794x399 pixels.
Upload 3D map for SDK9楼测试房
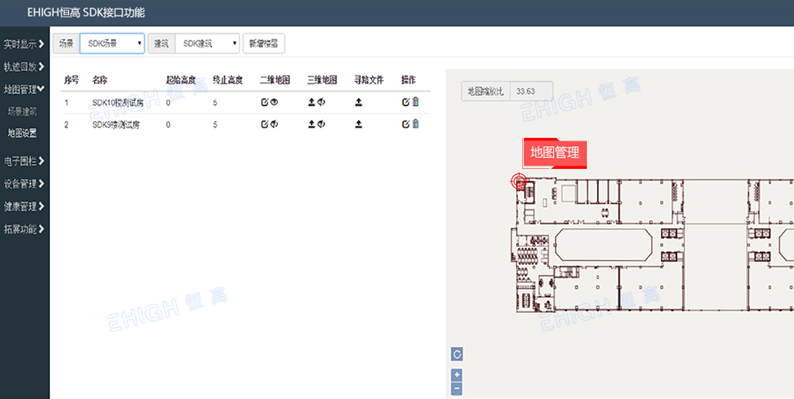311,124
